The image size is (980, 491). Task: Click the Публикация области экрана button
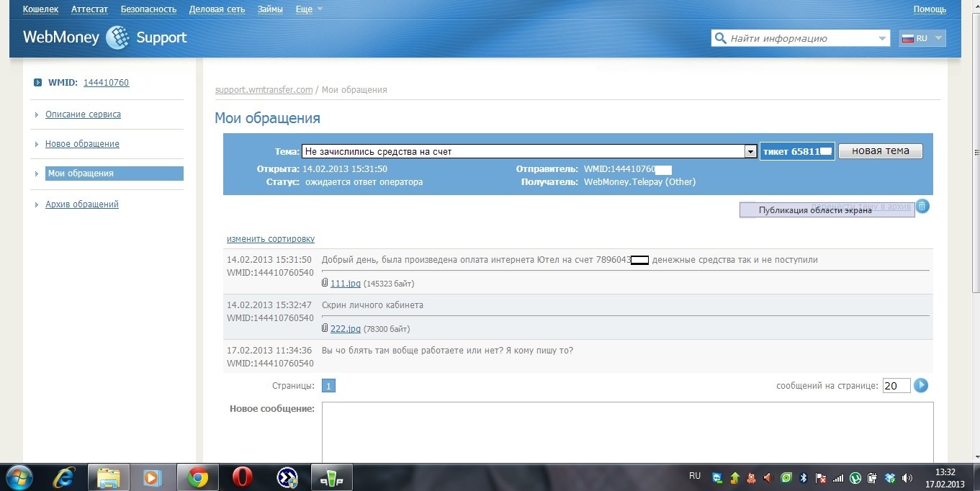click(827, 210)
